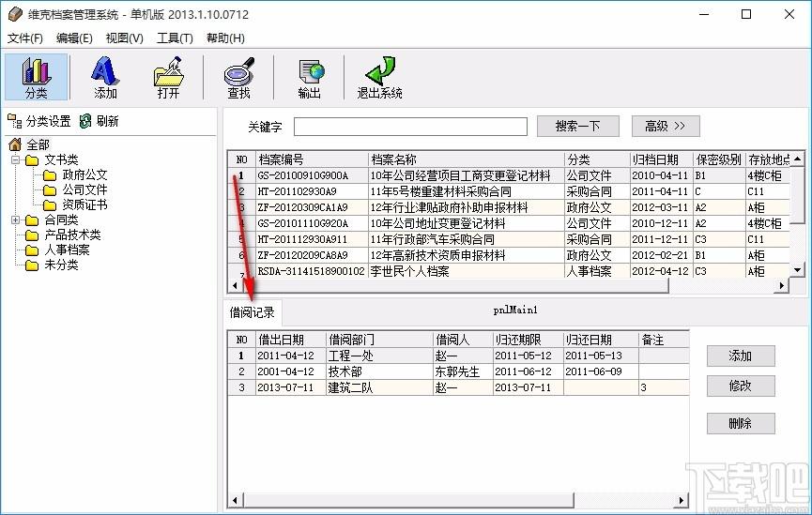
Task: Open the 视图(V) menu
Action: pos(124,38)
